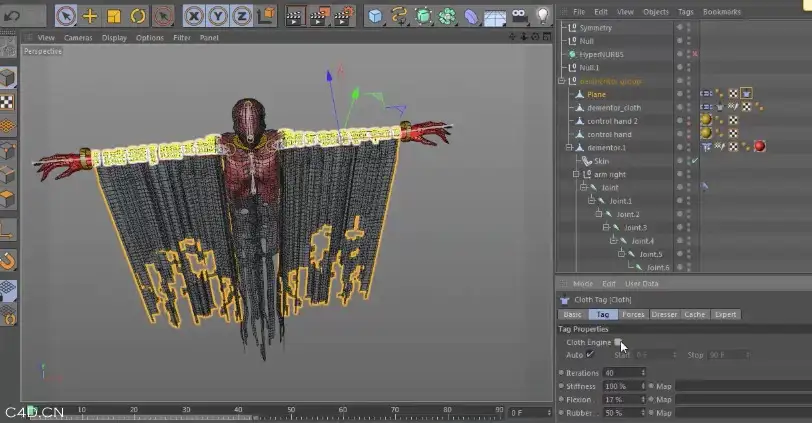Image resolution: width=812 pixels, height=423 pixels.
Task: Open Object Manager Tags menu
Action: point(686,11)
